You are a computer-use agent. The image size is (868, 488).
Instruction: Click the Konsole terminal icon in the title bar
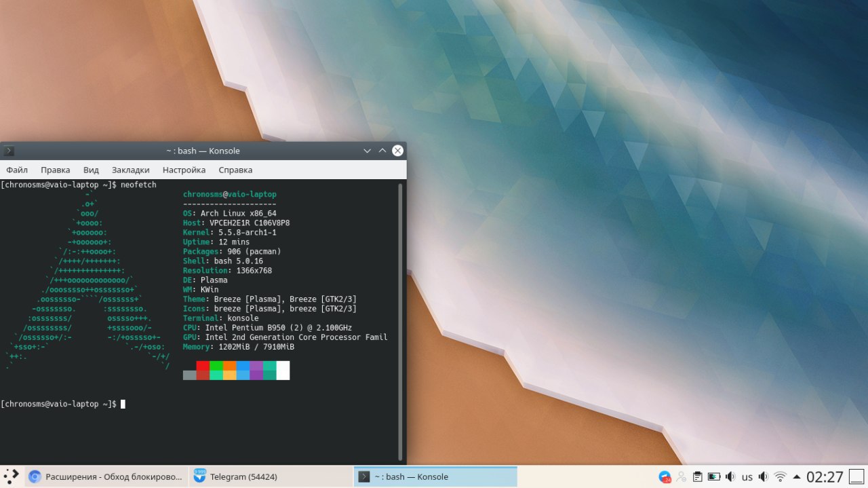tap(9, 151)
